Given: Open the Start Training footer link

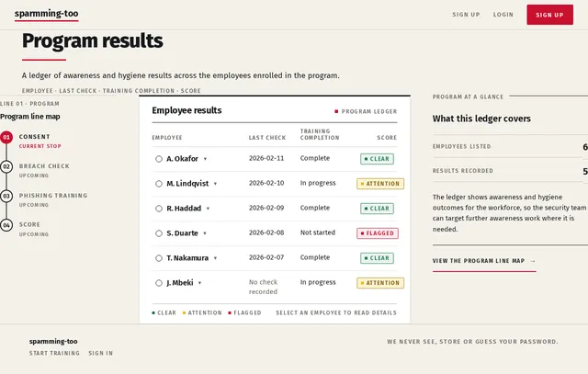Looking at the screenshot, I should (54, 353).
